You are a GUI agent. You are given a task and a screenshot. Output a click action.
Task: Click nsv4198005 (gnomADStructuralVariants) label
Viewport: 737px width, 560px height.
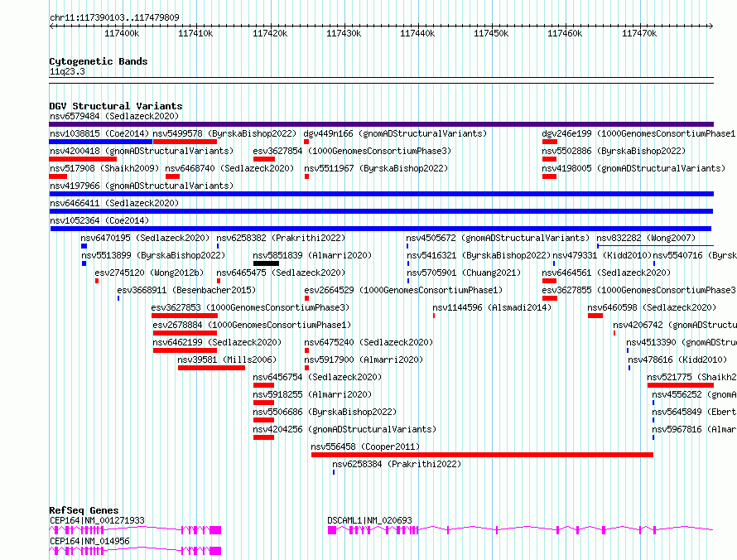(x=633, y=168)
